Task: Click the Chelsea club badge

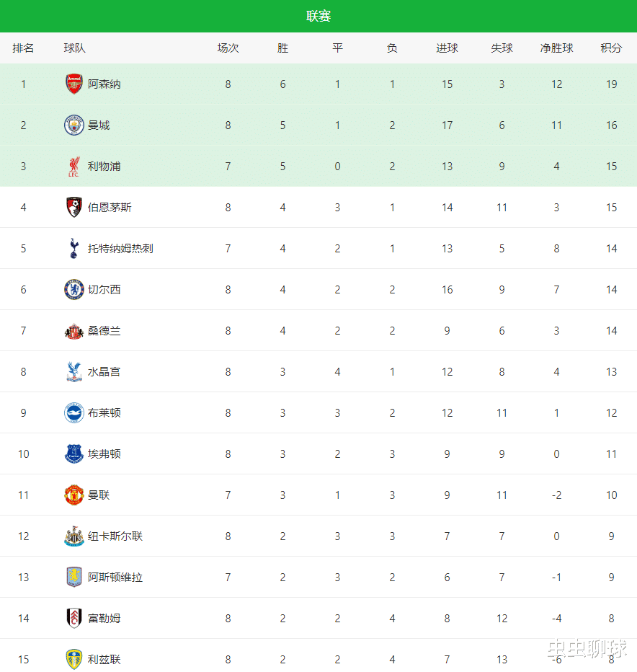Action: [x=74, y=290]
